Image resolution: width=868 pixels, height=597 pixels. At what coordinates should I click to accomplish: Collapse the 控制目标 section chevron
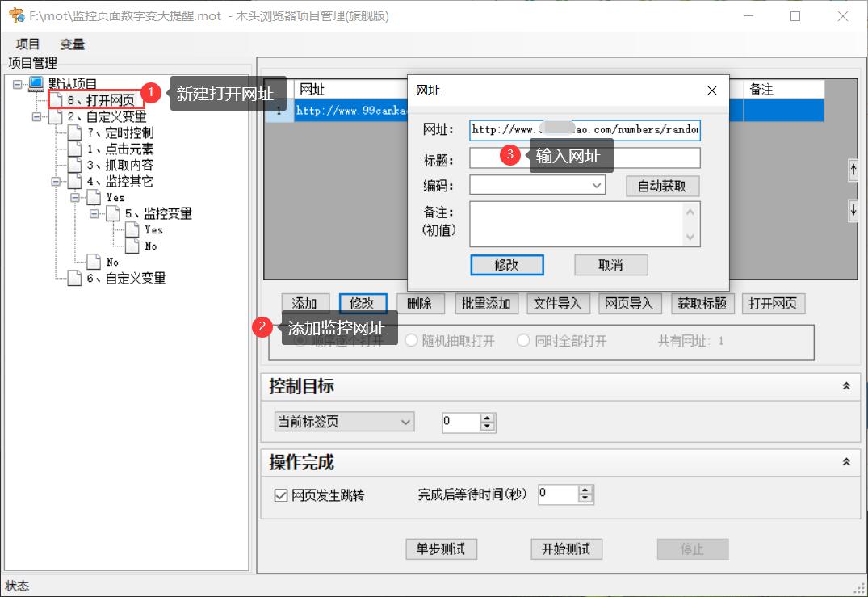coord(845,386)
